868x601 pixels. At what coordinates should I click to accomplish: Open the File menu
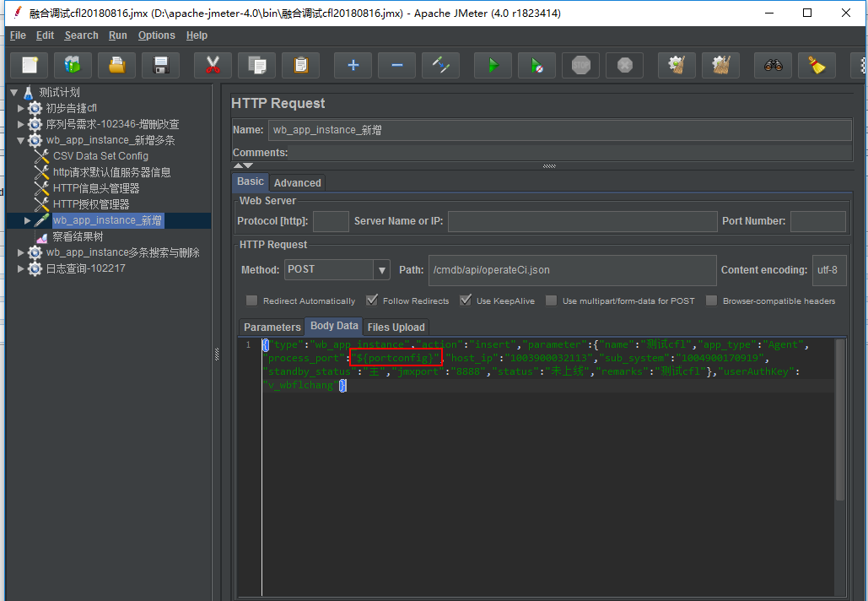tap(18, 35)
